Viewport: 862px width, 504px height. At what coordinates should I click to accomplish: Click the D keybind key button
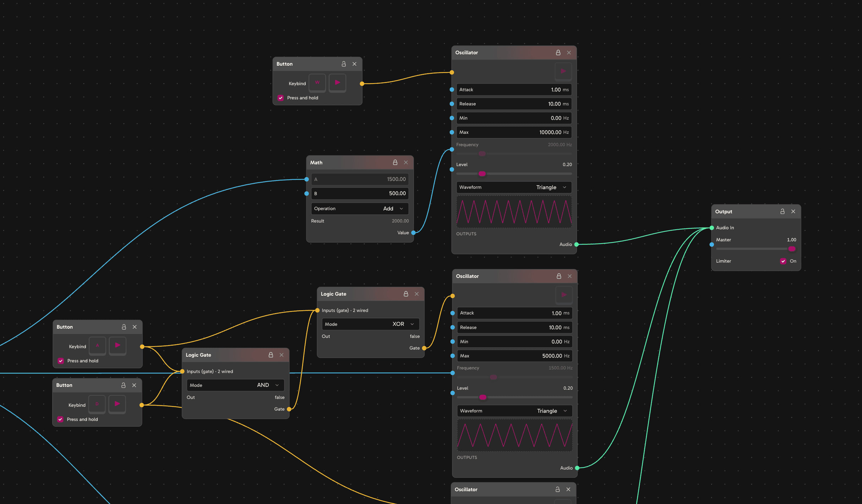click(97, 404)
